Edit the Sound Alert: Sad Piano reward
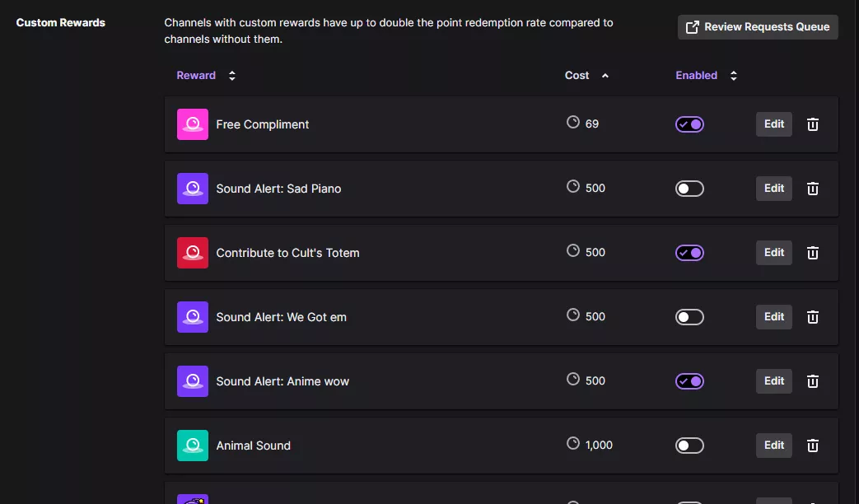 click(773, 189)
